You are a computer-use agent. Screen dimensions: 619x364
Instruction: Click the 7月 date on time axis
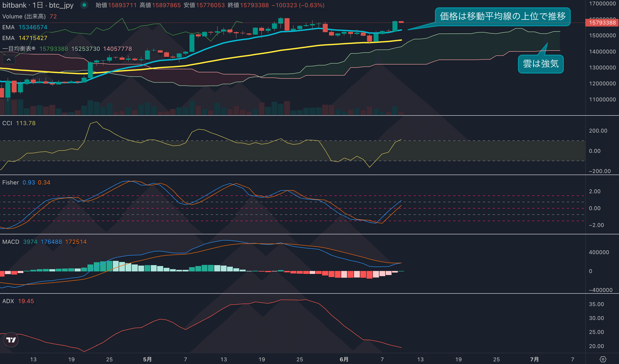point(534,359)
